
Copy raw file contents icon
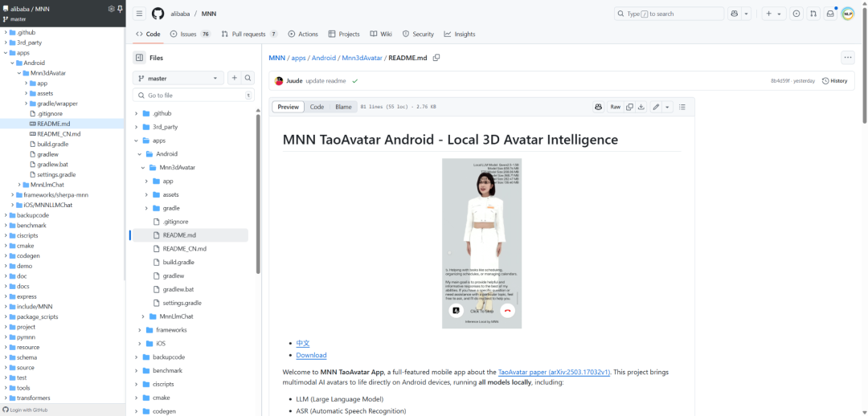pyautogui.click(x=629, y=107)
